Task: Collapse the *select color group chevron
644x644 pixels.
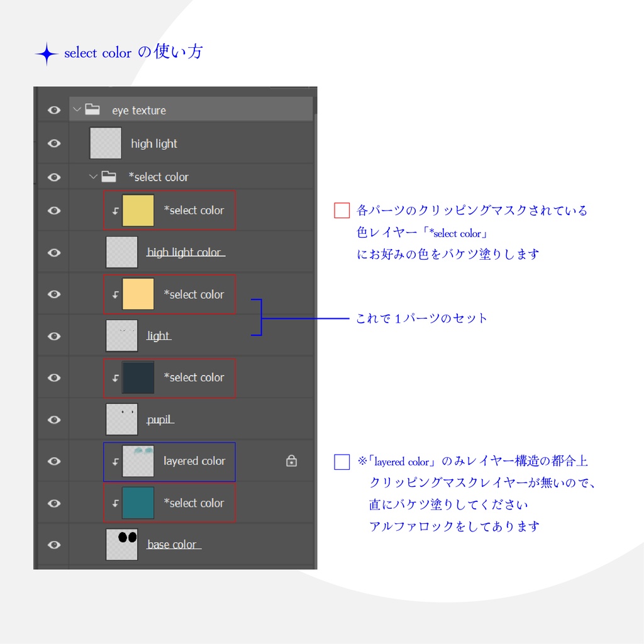Action: (x=93, y=177)
